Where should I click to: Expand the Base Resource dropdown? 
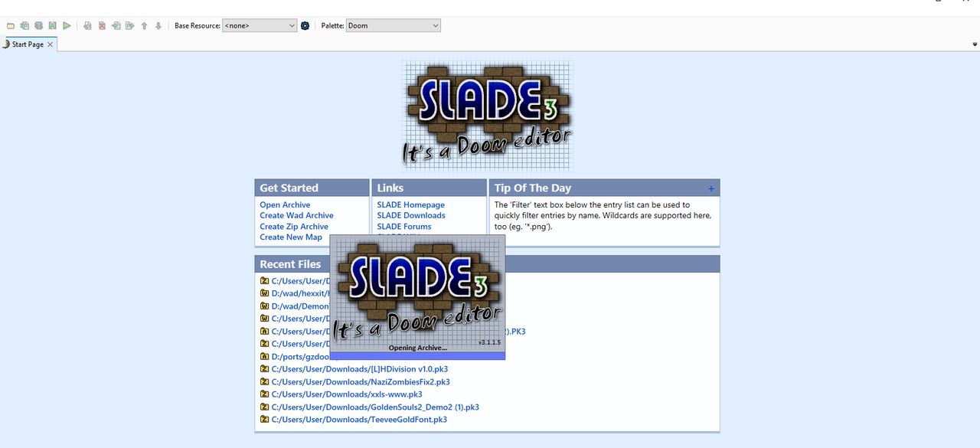[260, 25]
